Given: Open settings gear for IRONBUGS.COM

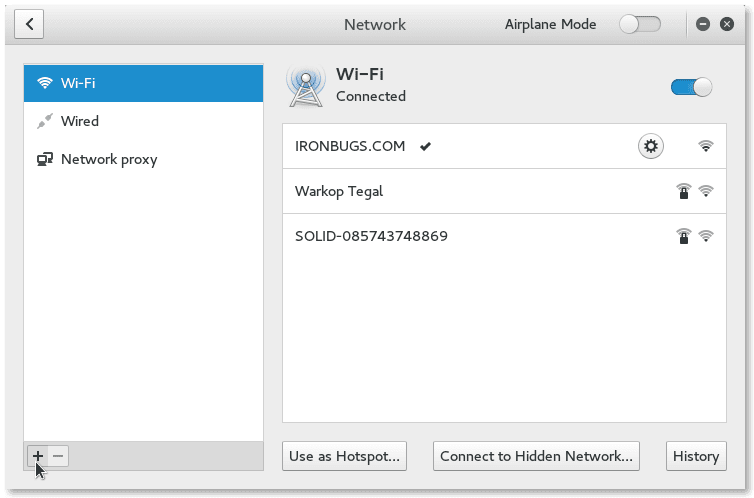Looking at the screenshot, I should click(651, 146).
